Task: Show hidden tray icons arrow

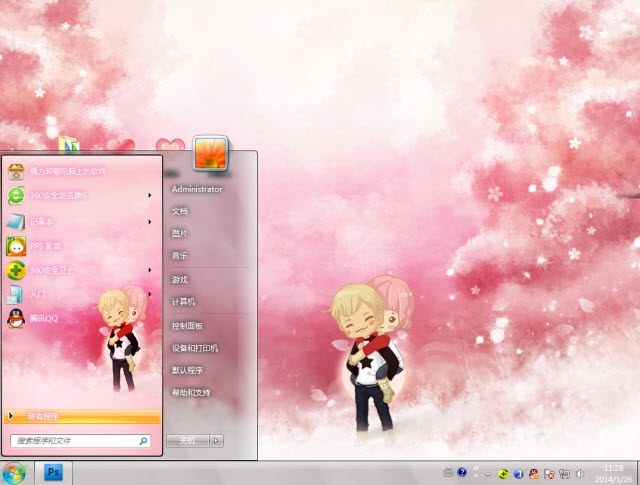Action: (x=488, y=474)
